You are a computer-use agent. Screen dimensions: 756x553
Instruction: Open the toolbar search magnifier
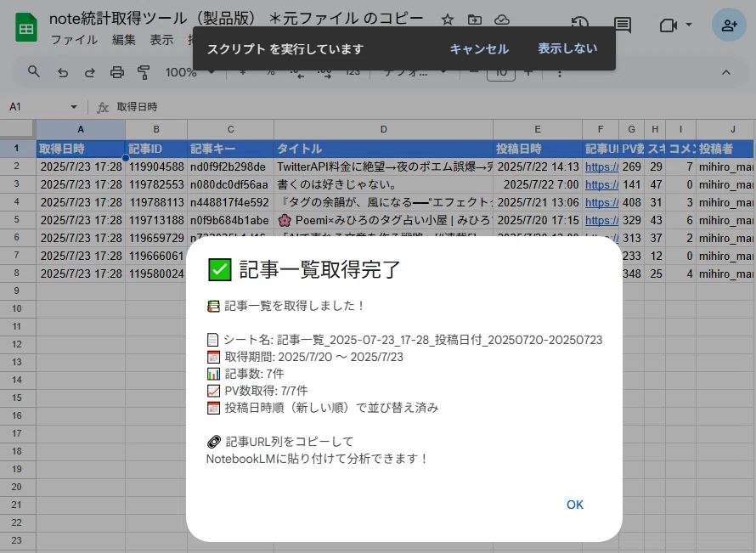tap(33, 72)
